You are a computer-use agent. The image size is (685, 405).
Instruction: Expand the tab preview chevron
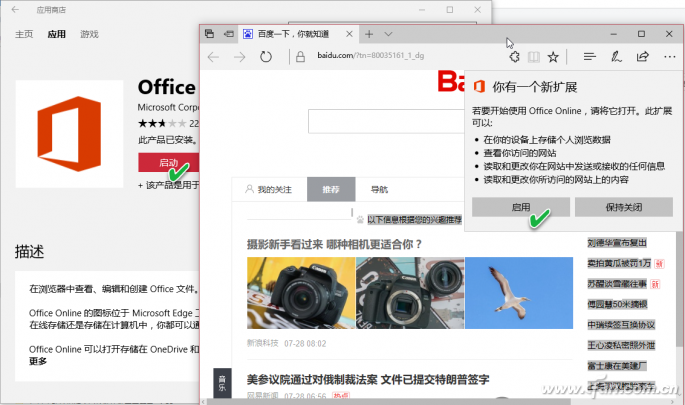point(388,34)
